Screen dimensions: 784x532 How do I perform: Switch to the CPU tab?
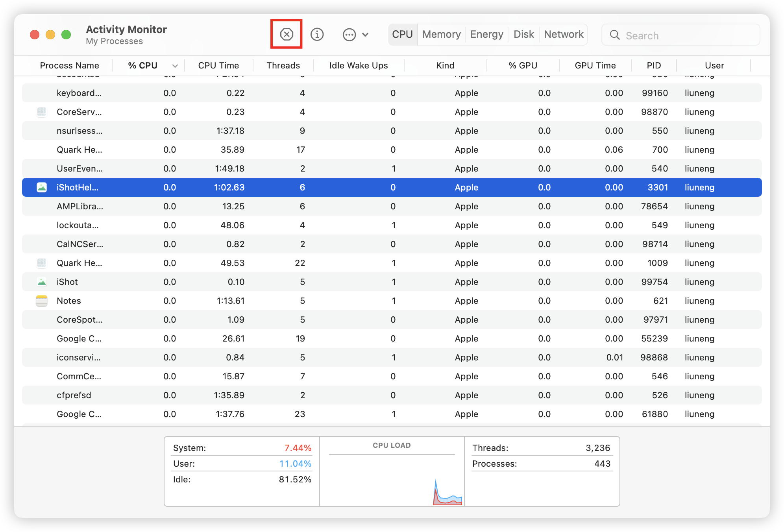(x=402, y=34)
